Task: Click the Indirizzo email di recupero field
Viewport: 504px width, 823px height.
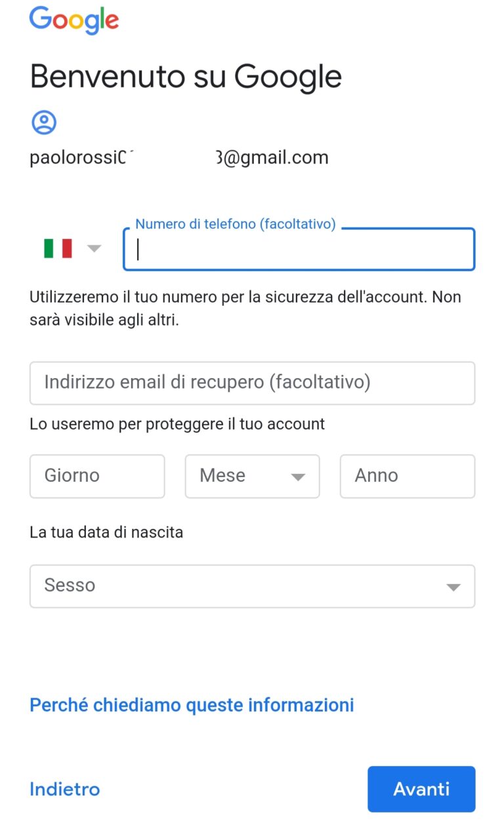Action: [252, 383]
